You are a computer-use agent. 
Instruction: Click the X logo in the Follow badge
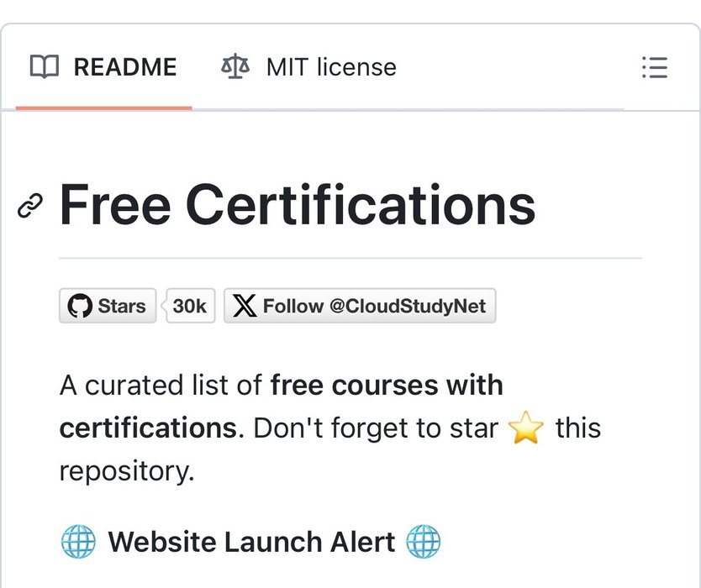(245, 306)
